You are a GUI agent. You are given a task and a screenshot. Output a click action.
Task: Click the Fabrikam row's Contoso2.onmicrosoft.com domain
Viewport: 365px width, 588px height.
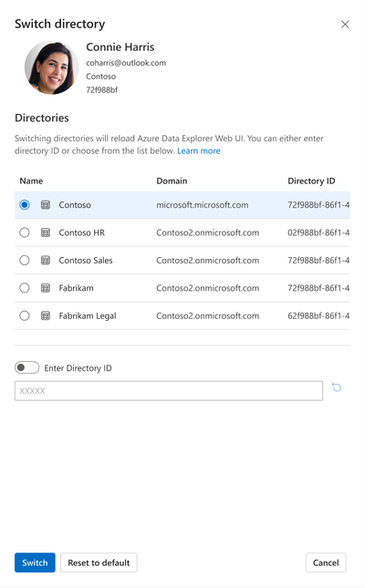coord(208,288)
